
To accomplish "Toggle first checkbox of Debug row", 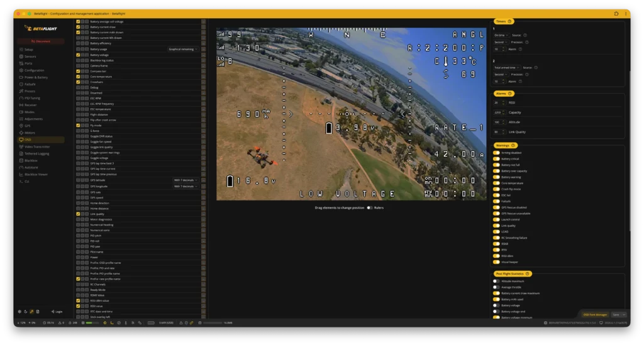I will click(x=78, y=87).
